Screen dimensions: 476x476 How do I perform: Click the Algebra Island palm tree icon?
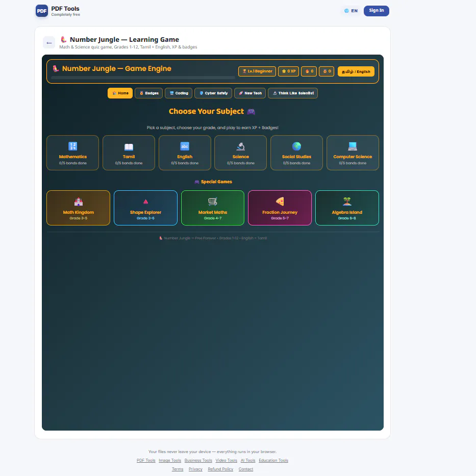[347, 202]
